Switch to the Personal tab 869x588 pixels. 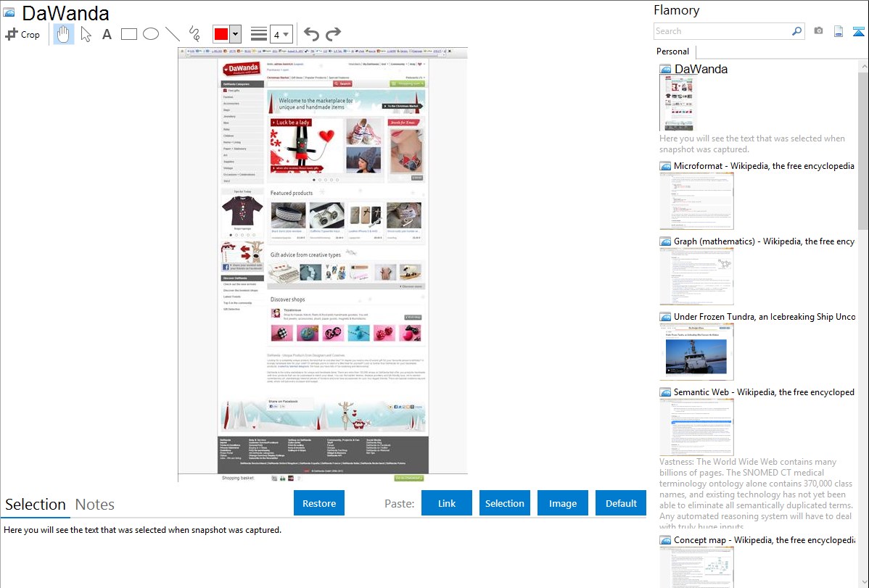(x=672, y=51)
